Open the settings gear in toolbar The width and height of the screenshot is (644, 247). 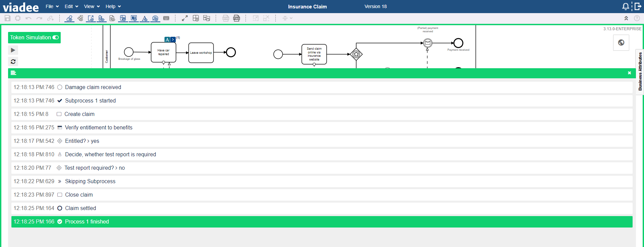coord(18,18)
